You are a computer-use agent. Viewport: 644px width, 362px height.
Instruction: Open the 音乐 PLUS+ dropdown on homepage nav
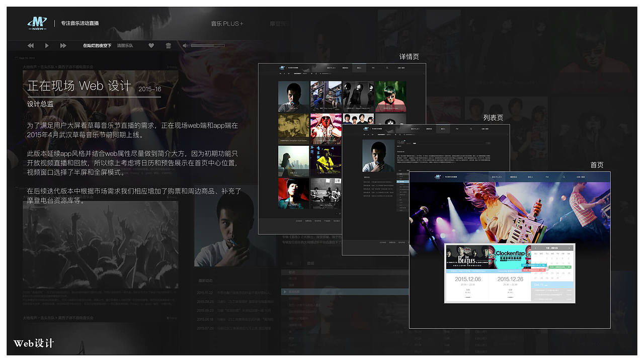pyautogui.click(x=498, y=177)
